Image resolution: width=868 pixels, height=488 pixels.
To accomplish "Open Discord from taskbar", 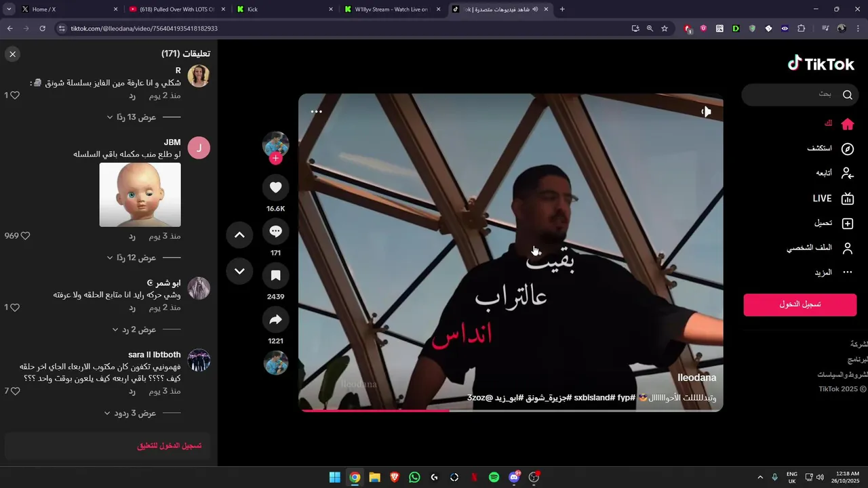I will click(514, 477).
